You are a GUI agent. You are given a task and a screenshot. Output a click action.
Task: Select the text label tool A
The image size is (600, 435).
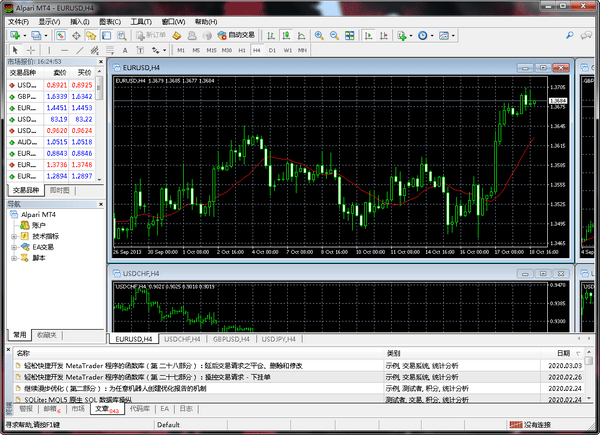point(125,50)
